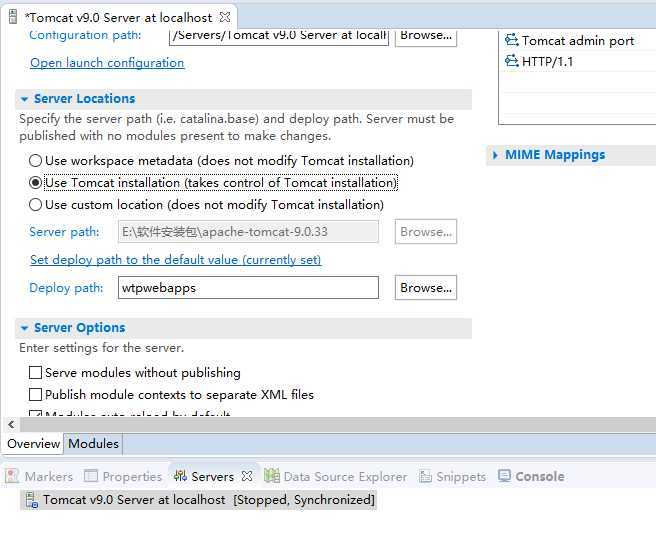
Task: Click the Snippets view icon
Action: point(425,476)
